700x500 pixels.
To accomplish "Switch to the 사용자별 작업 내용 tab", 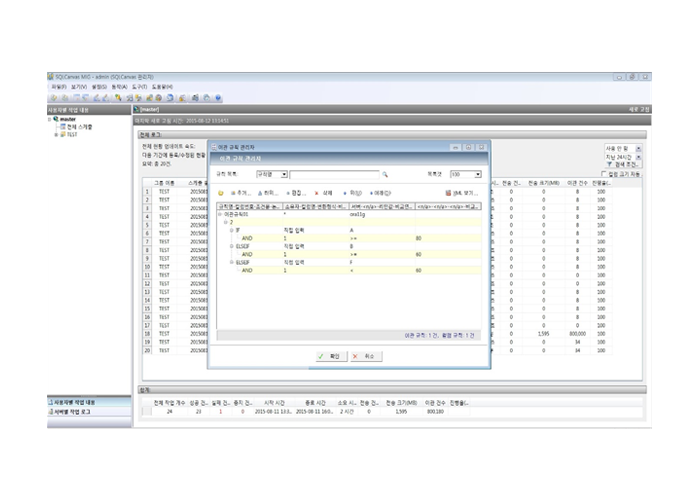I will click(89, 402).
